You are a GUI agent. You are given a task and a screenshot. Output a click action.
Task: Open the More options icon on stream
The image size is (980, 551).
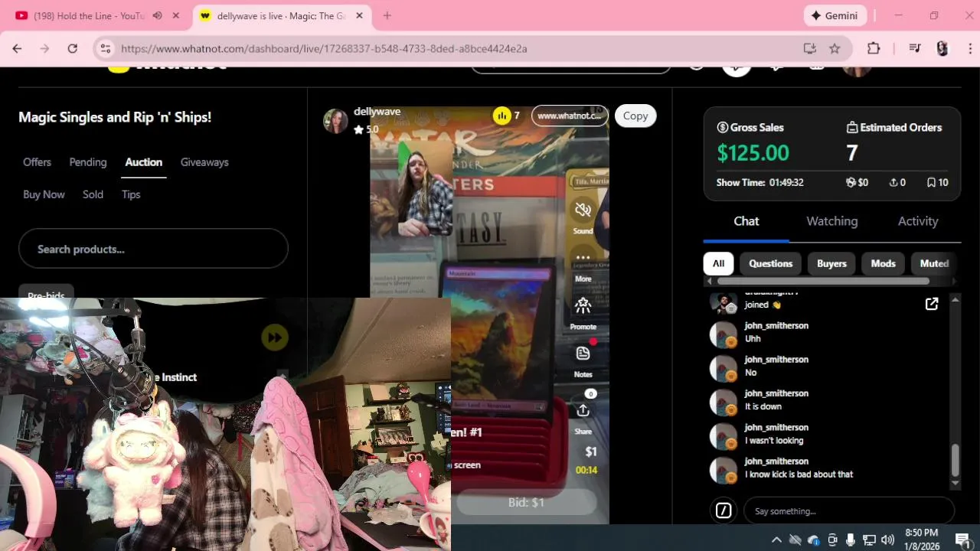(x=583, y=259)
